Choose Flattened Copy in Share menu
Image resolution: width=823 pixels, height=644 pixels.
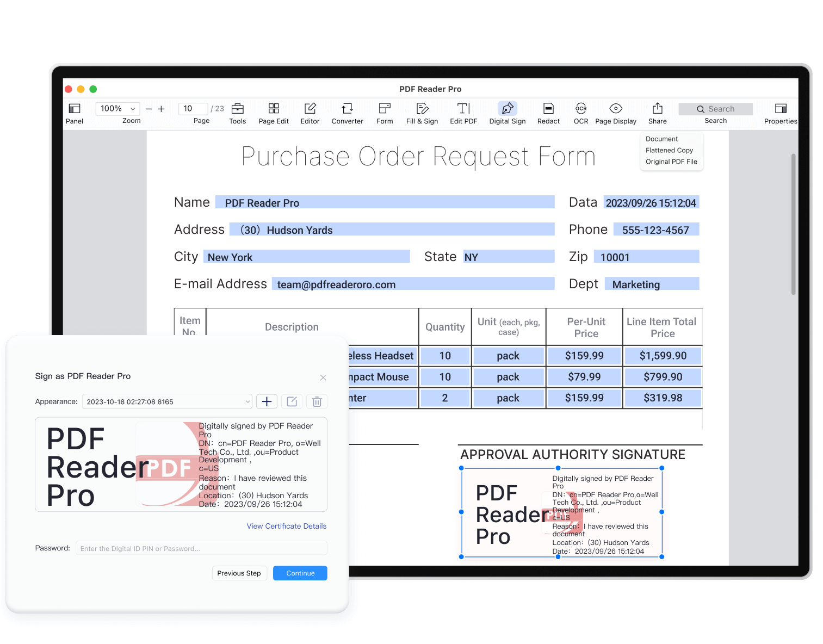pyautogui.click(x=669, y=150)
